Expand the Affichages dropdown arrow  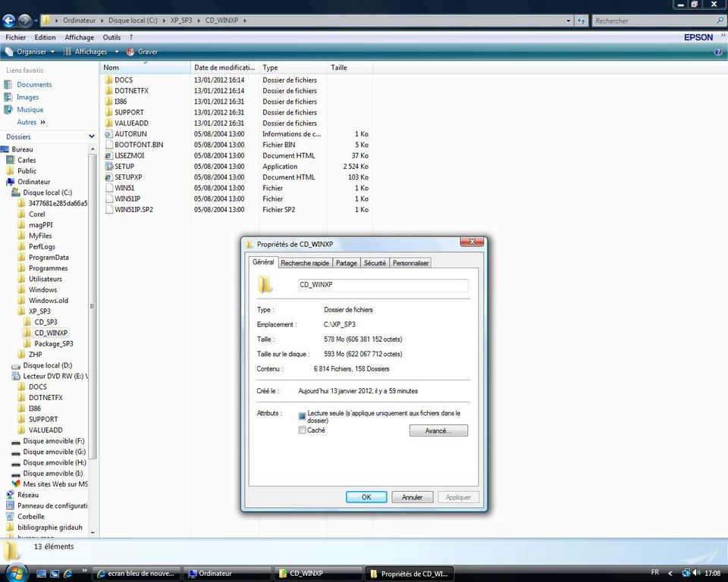[x=117, y=52]
